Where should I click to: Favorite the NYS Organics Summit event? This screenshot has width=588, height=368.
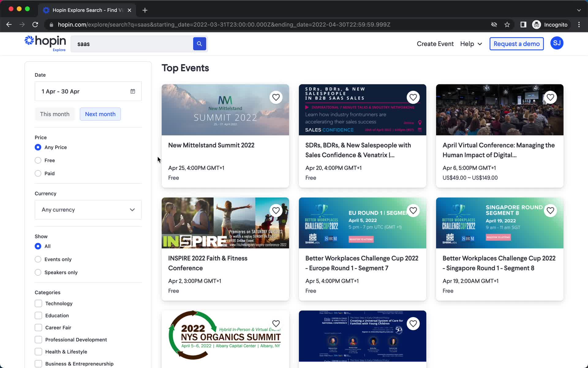276,324
